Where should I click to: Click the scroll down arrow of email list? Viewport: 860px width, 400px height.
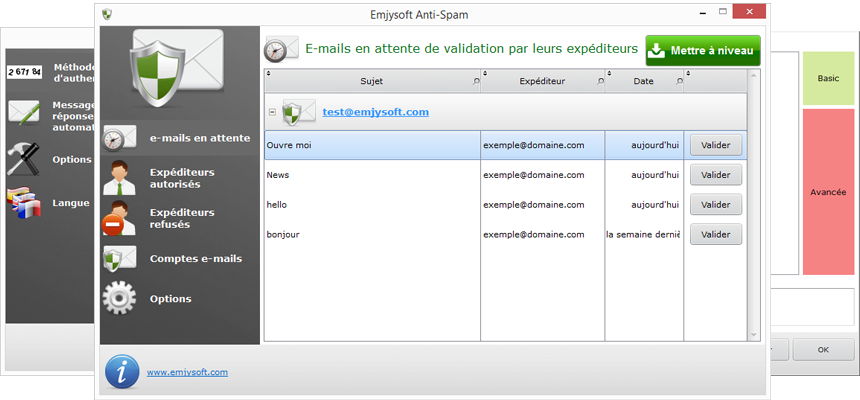(754, 335)
